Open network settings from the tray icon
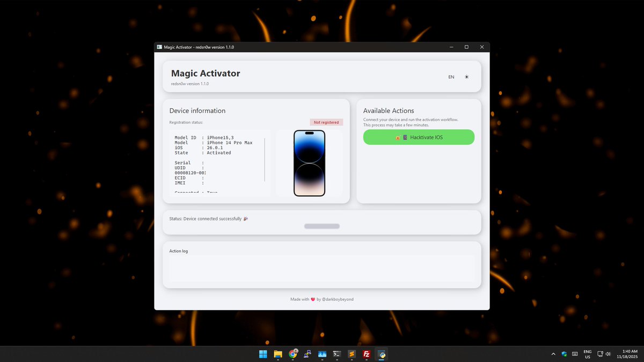 pyautogui.click(x=601, y=354)
